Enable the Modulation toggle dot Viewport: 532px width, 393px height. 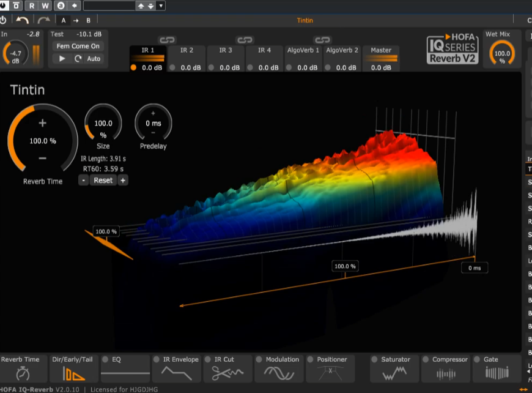[x=259, y=359]
